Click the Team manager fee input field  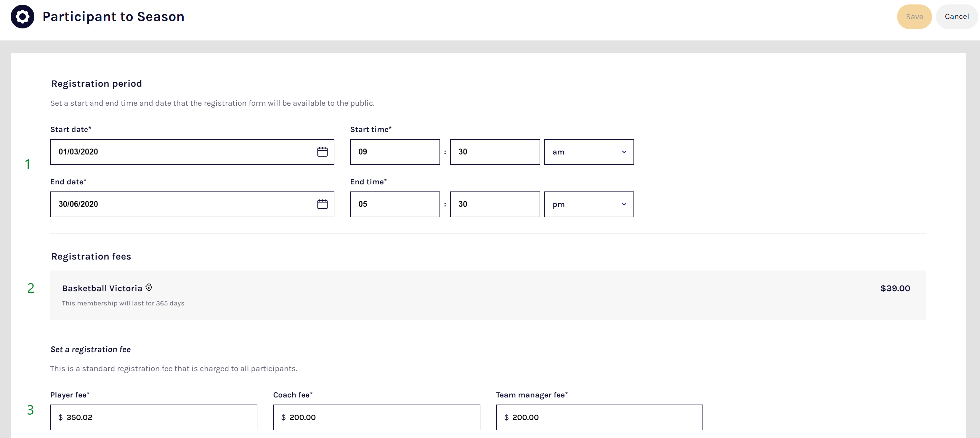click(x=599, y=418)
